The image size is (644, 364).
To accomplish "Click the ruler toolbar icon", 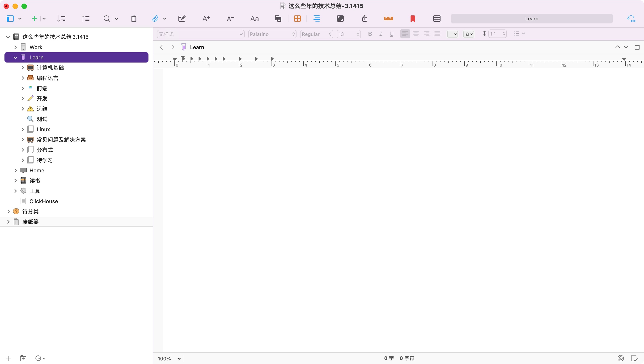I will pos(388,19).
